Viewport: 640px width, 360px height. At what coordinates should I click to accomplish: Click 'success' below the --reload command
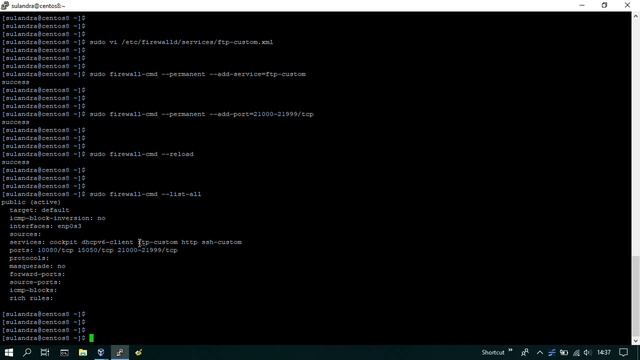16,162
